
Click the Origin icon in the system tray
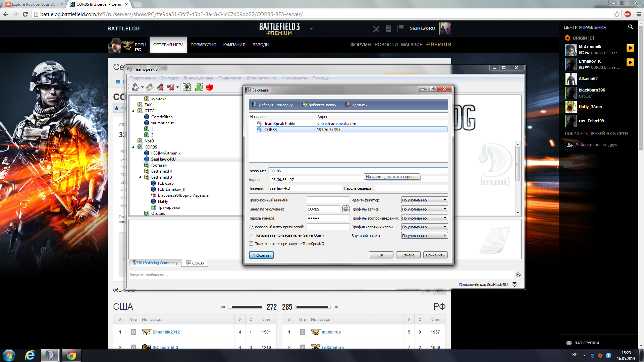point(600,356)
